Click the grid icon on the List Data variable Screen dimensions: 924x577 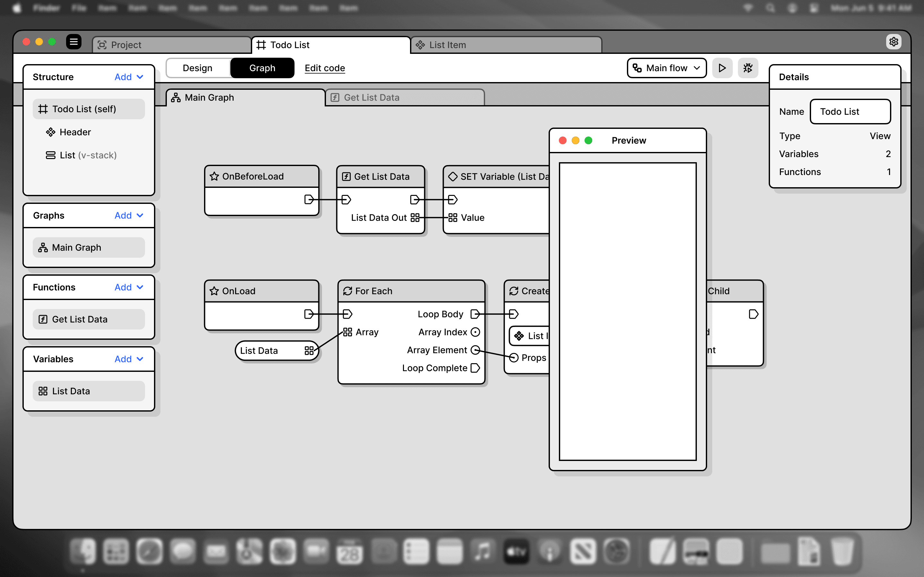(x=43, y=391)
